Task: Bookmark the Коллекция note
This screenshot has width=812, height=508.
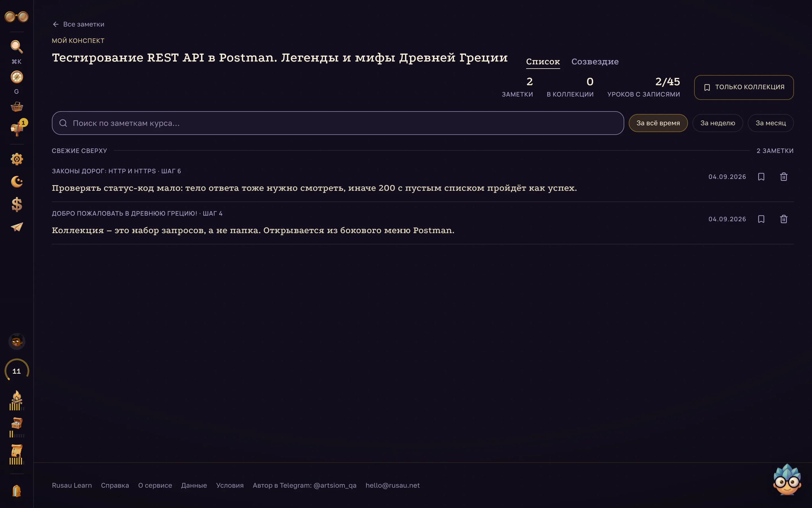Action: pyautogui.click(x=761, y=219)
